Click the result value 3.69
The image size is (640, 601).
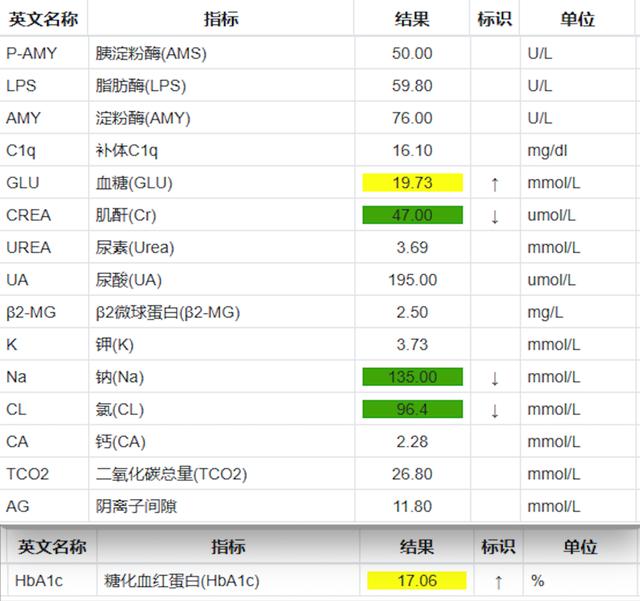(412, 247)
